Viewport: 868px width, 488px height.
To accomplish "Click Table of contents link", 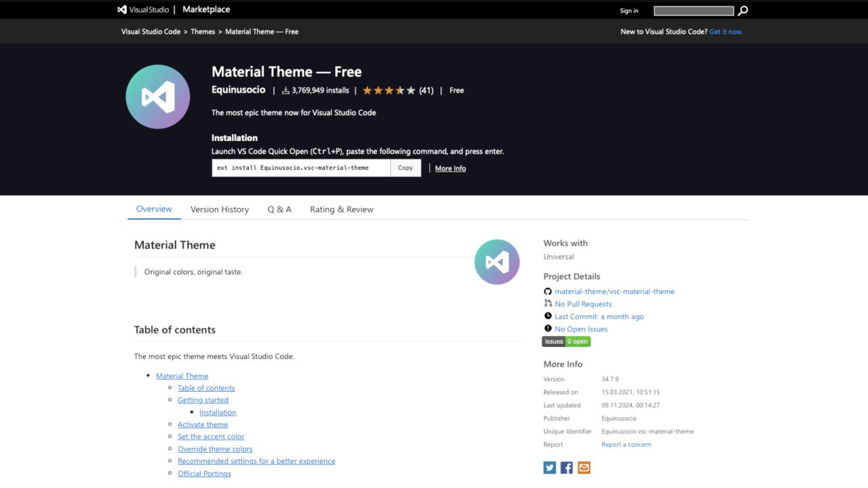I will click(x=206, y=388).
